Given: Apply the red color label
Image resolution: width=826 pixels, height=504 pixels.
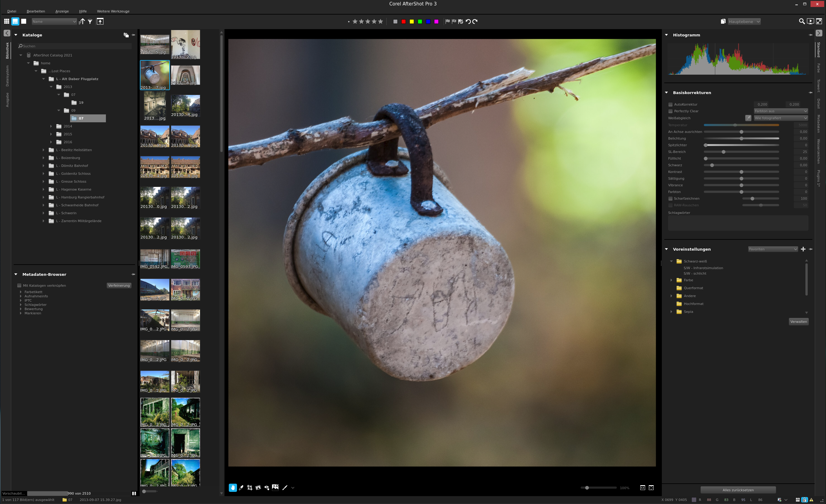Looking at the screenshot, I should click(404, 22).
